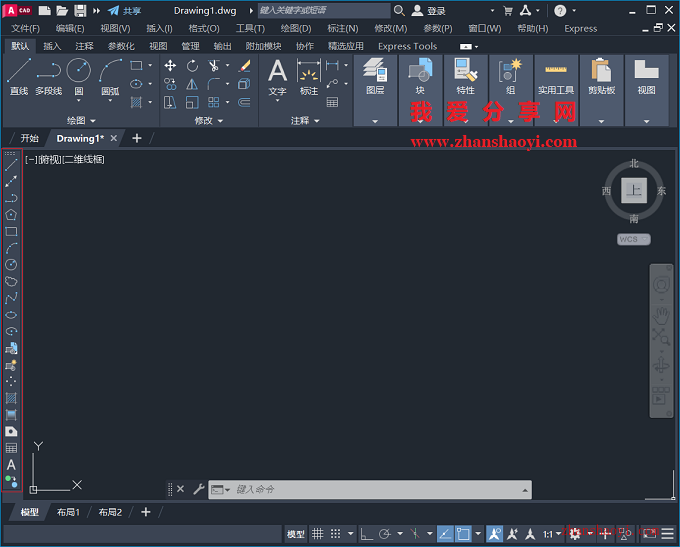Expand the 绘图 panel dropdown

(x=81, y=121)
